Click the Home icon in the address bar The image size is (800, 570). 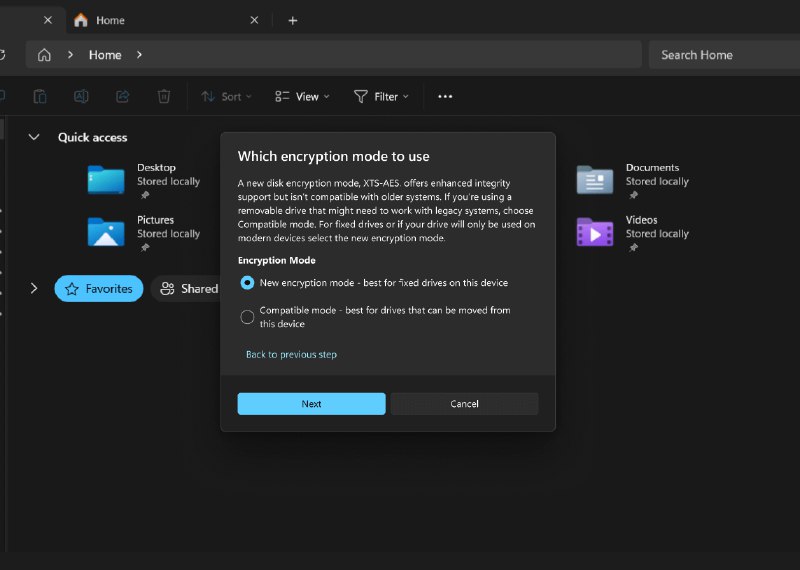click(44, 55)
